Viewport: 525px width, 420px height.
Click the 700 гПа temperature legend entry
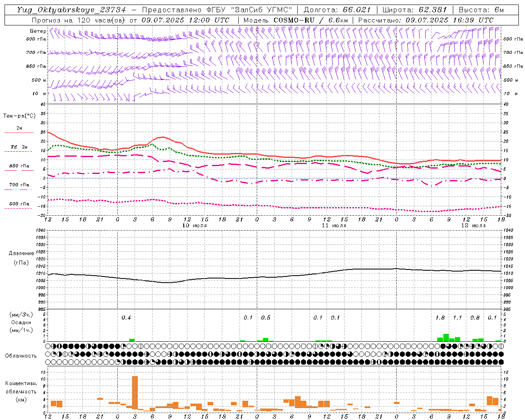(x=19, y=185)
